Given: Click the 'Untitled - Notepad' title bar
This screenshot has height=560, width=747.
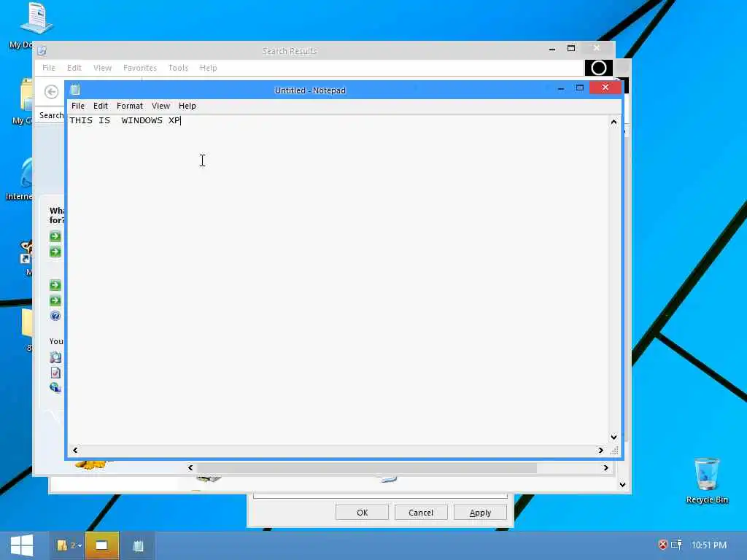Looking at the screenshot, I should click(x=310, y=90).
